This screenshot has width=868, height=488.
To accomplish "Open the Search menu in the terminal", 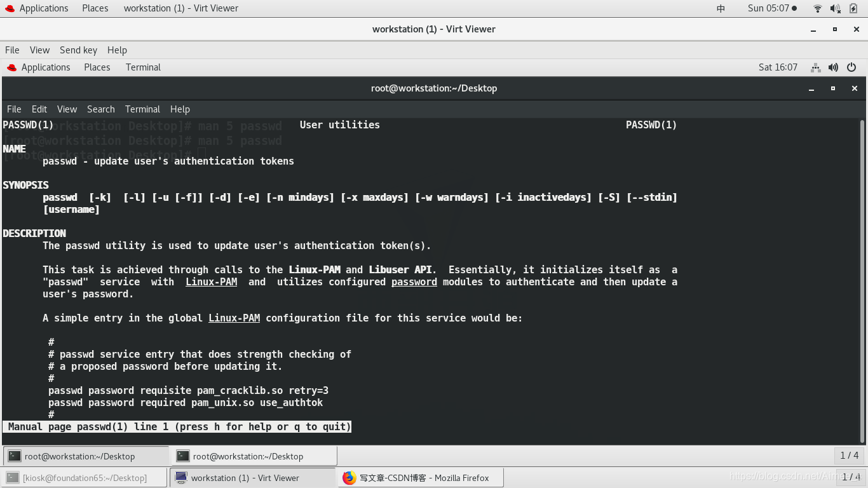I will pyautogui.click(x=100, y=109).
